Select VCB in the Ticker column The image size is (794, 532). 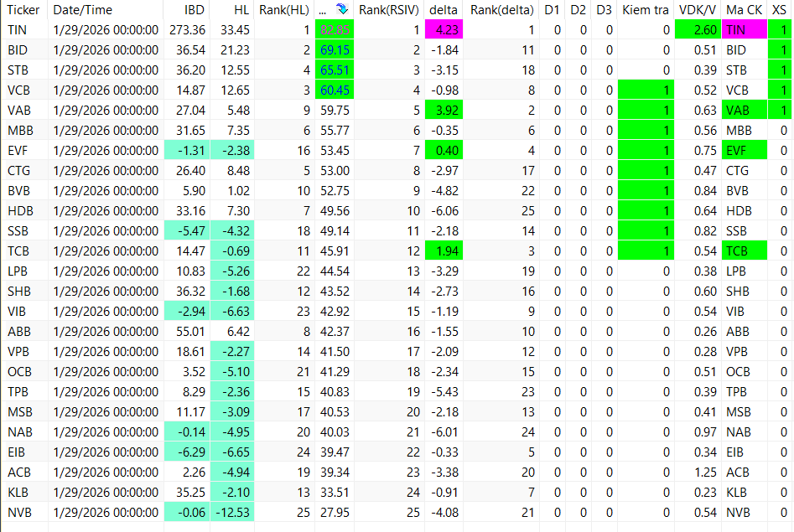point(18,90)
